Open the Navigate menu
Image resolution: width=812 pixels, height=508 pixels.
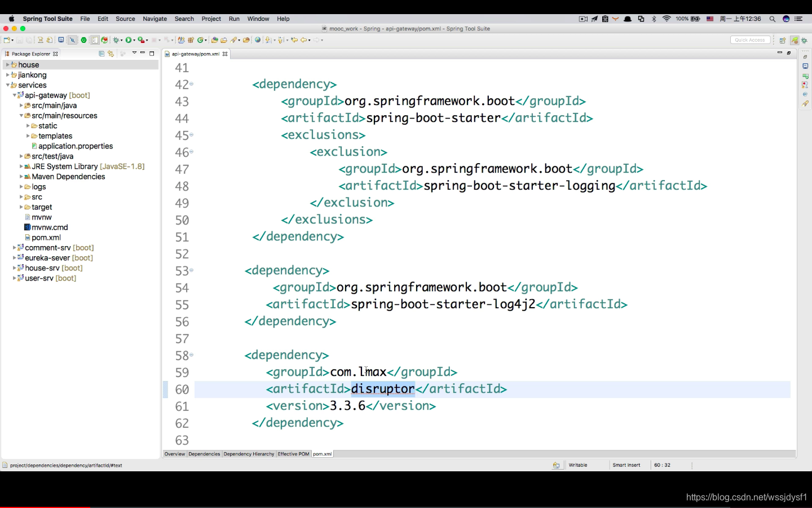click(155, 19)
